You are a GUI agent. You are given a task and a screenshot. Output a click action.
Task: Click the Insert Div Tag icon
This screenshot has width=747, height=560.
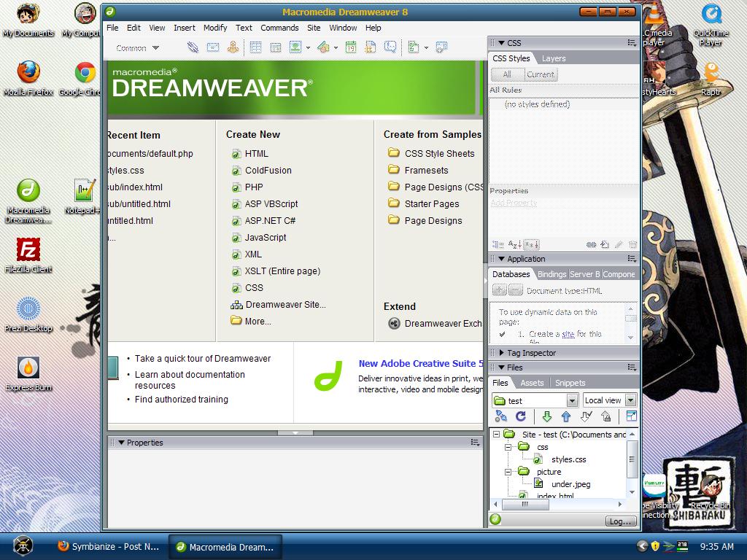[x=275, y=47]
